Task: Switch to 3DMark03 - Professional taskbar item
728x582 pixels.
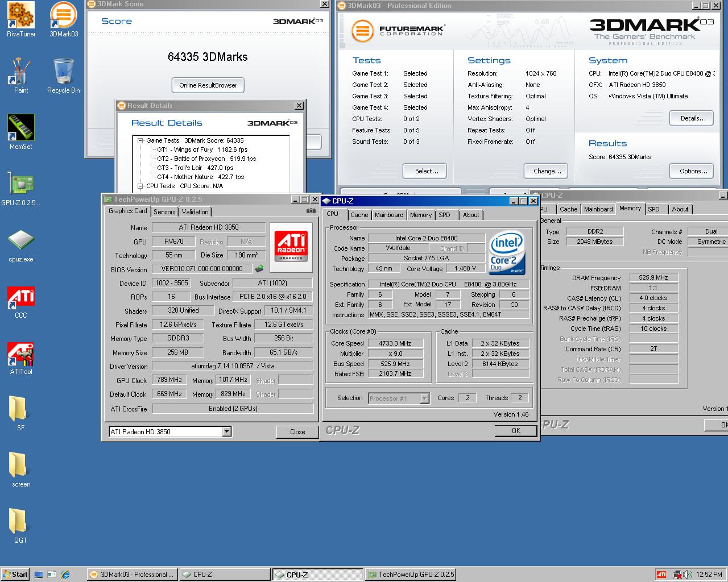Action: tap(132, 575)
